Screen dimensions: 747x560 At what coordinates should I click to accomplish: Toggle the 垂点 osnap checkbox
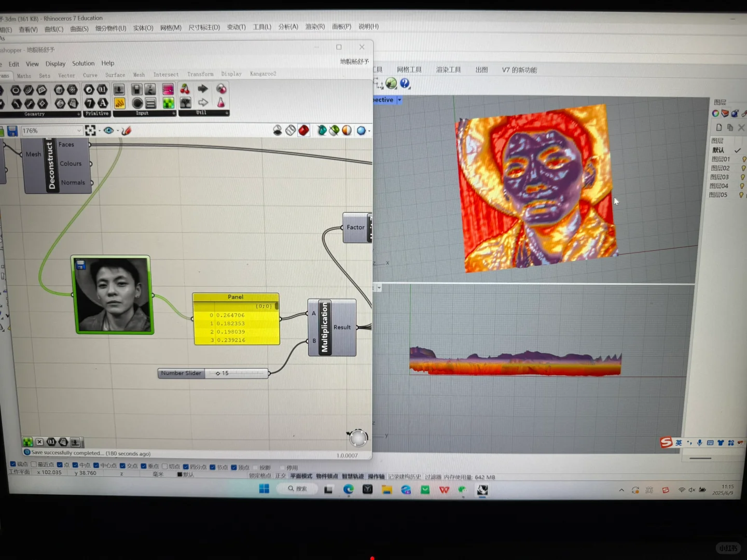coord(144,466)
